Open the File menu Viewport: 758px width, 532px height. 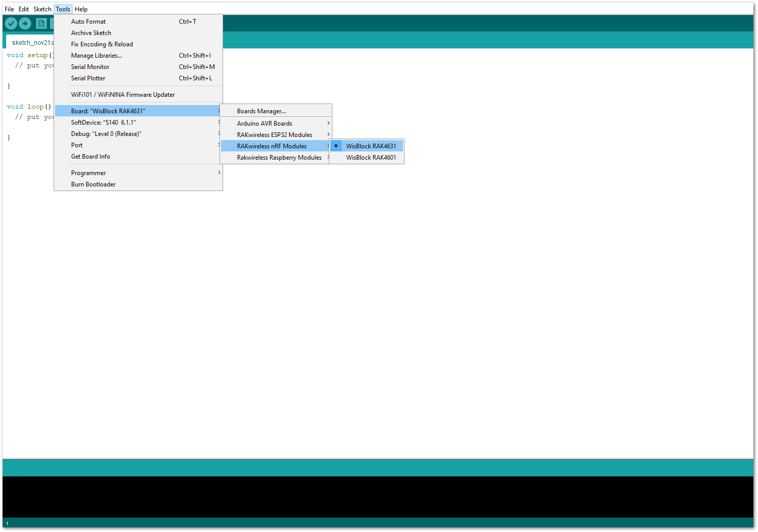click(9, 9)
